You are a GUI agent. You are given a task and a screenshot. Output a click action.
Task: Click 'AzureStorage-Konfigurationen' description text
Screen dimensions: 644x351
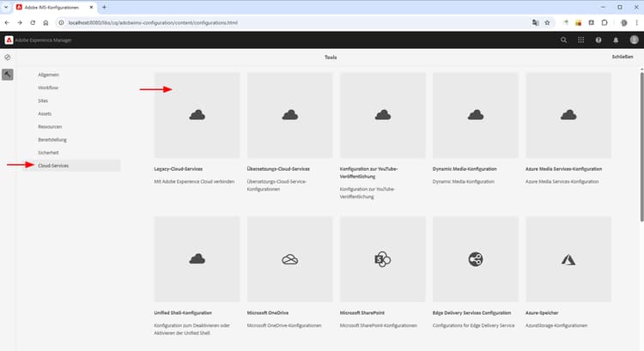556,325
